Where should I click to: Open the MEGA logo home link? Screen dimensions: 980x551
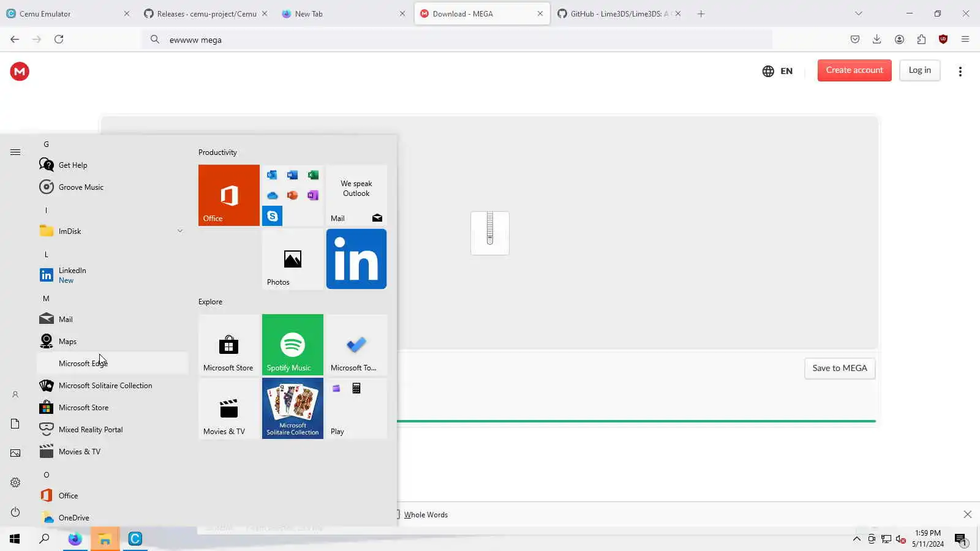point(20,72)
